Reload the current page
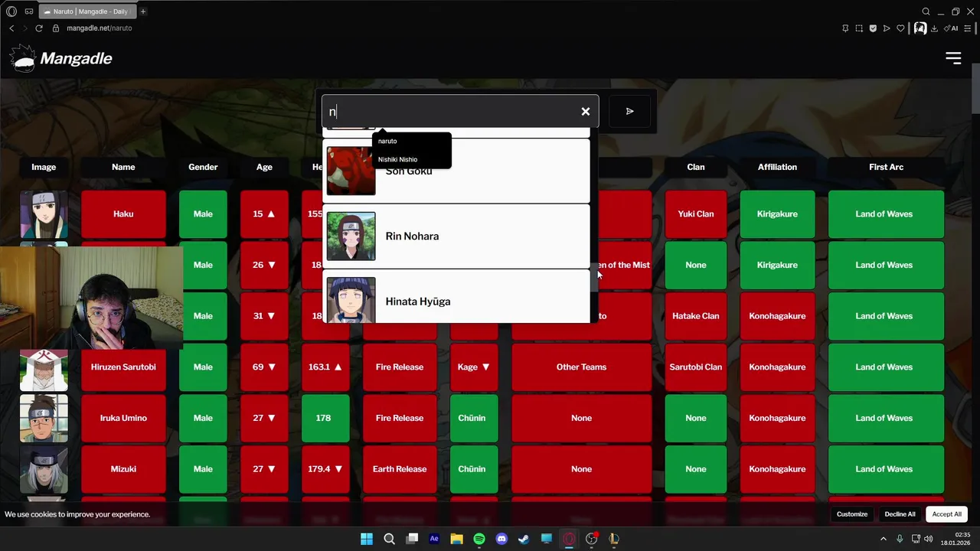 [x=39, y=28]
